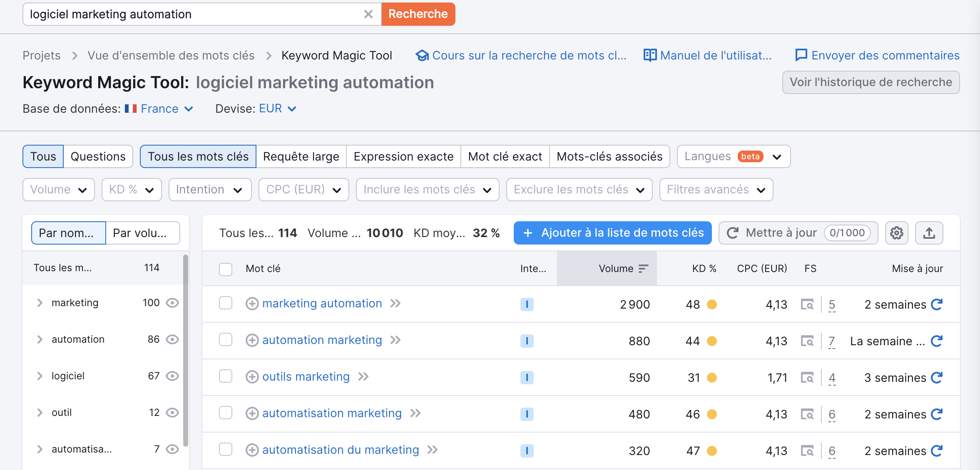Add 'automatisation du marketing' with plus icon

[x=252, y=450]
